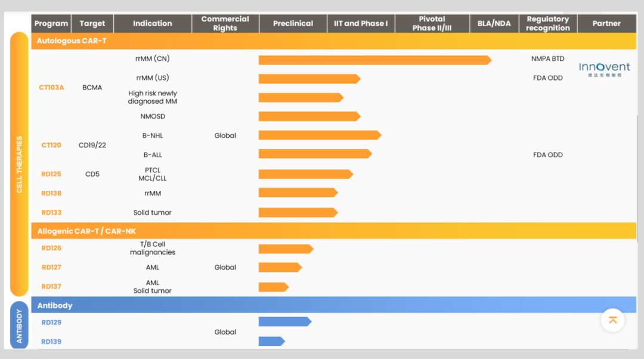This screenshot has height=359, width=644.
Task: Click the BLA/NDA column header
Action: [x=494, y=24]
